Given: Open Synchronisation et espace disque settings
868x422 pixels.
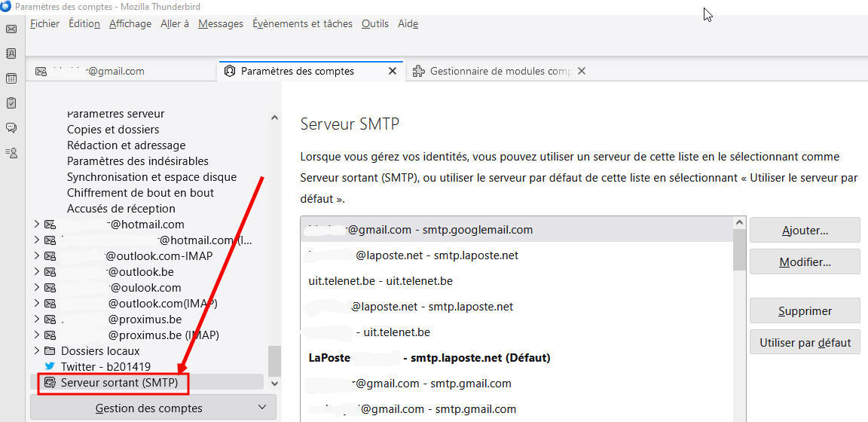Looking at the screenshot, I should [151, 176].
